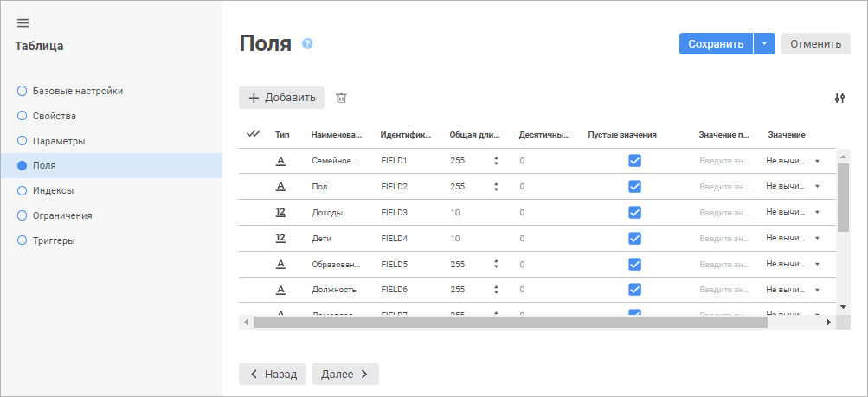The width and height of the screenshot is (868, 397).
Task: Click the horizontal scrollbar of the table
Action: 510,322
